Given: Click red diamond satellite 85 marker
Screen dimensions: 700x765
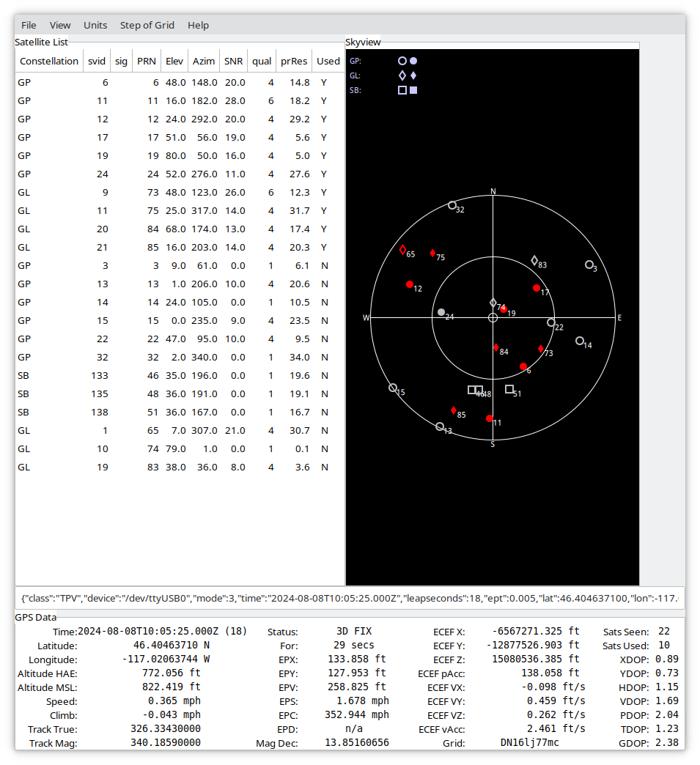Looking at the screenshot, I should point(454,410).
